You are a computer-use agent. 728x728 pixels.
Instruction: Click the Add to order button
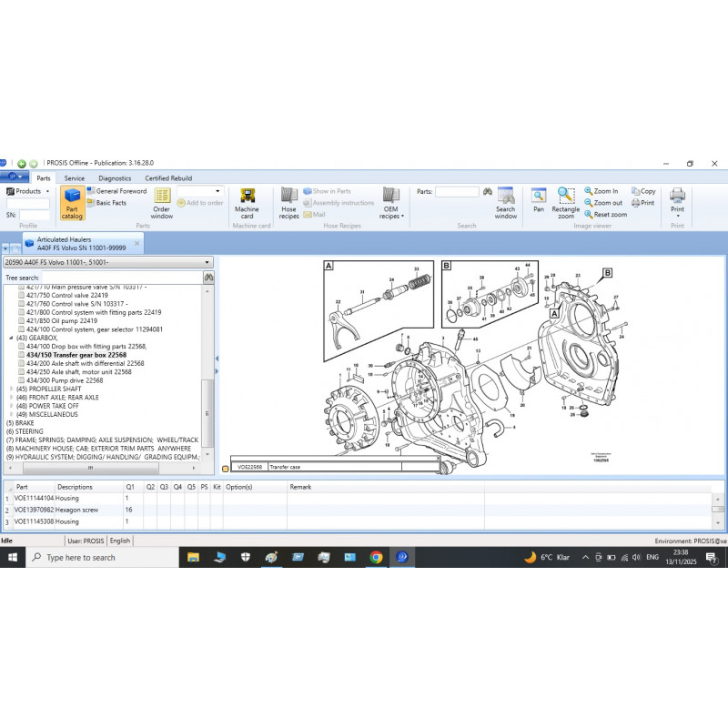point(202,202)
